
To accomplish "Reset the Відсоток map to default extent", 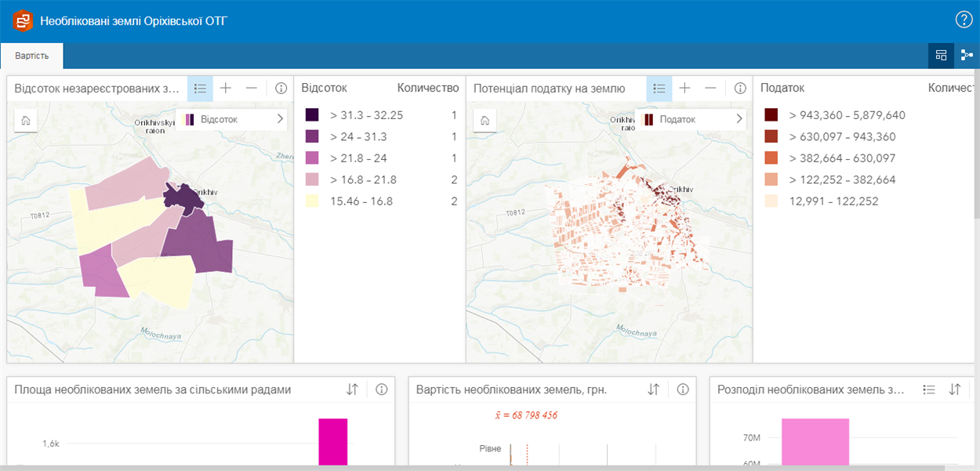I will click(26, 120).
